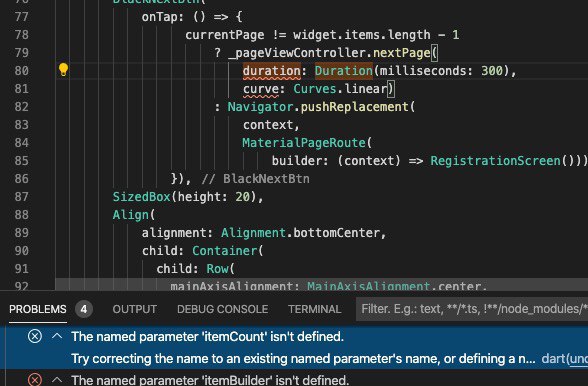The image size is (588, 386).
Task: Click '// BlackNextBtn' closing comment
Action: pos(255,179)
